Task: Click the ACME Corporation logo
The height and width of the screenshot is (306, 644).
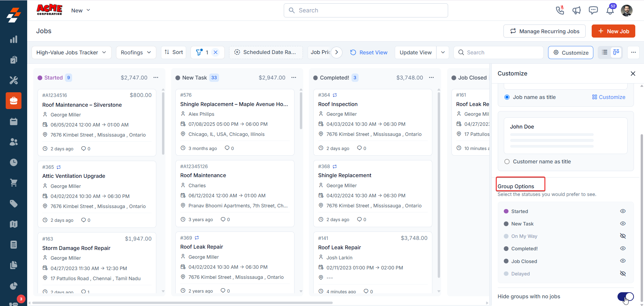Action: click(49, 10)
